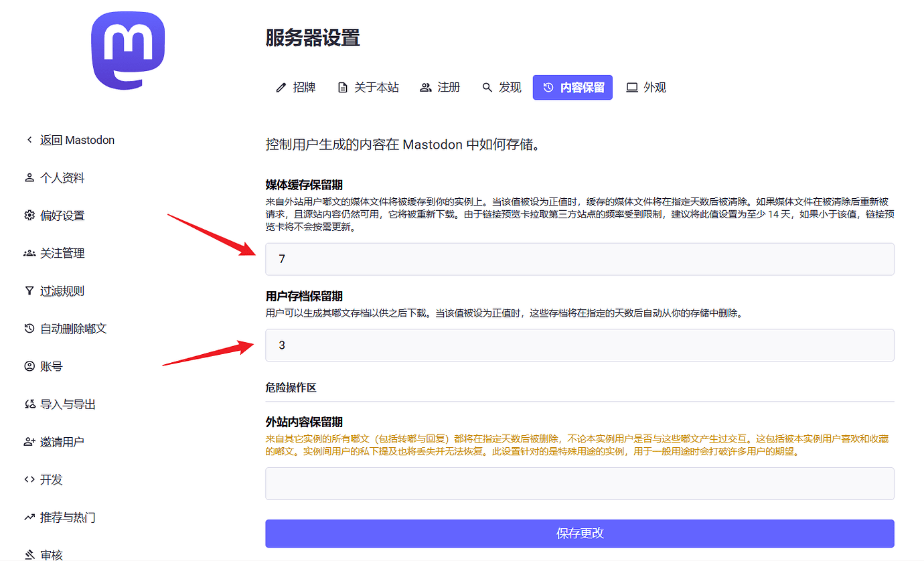The width and height of the screenshot is (924, 561).
Task: Select the 注册 tab
Action: 440,87
